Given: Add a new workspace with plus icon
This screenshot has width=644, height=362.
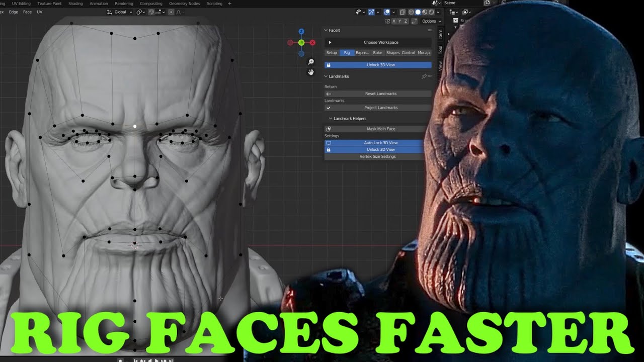Looking at the screenshot, I should click(x=230, y=4).
